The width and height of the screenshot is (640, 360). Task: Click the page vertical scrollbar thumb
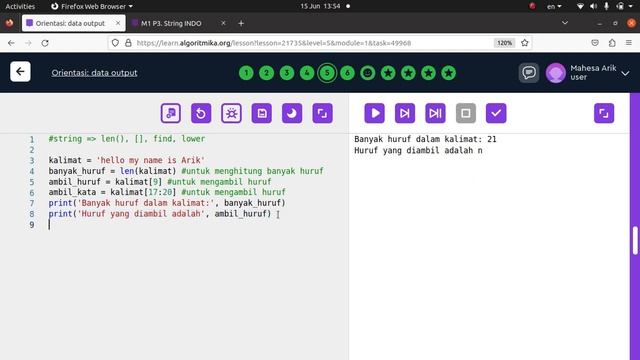tap(635, 240)
